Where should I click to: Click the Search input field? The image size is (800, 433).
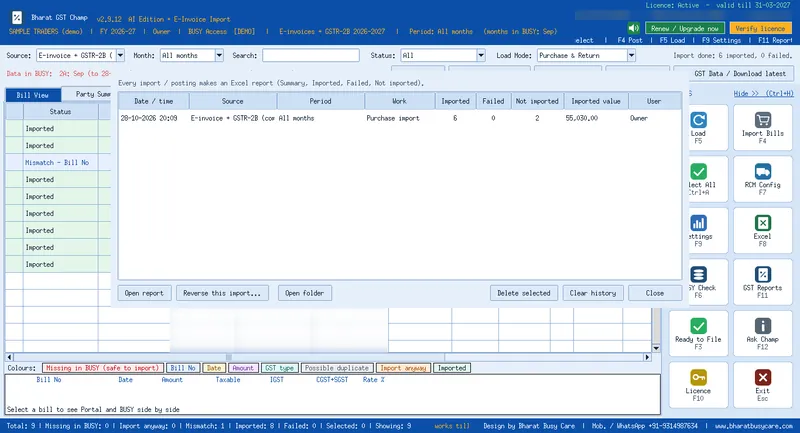311,55
